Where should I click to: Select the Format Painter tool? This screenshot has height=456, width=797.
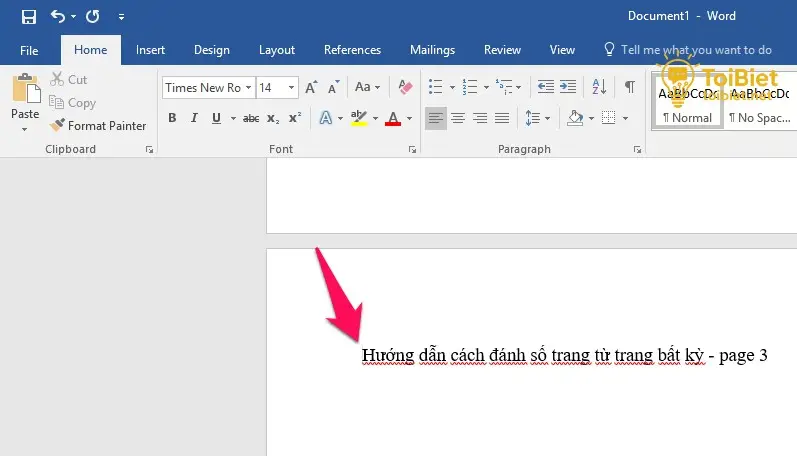tap(98, 126)
